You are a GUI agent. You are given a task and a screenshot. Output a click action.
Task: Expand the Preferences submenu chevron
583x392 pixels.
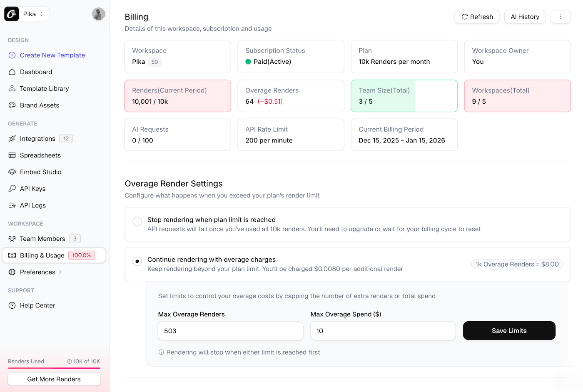(60, 272)
